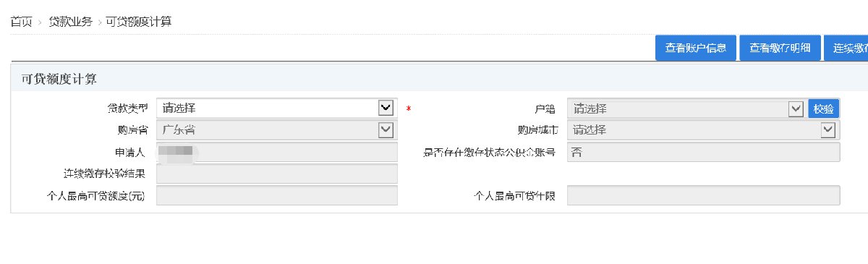Click the 个人最高可贷年限 field

click(703, 195)
